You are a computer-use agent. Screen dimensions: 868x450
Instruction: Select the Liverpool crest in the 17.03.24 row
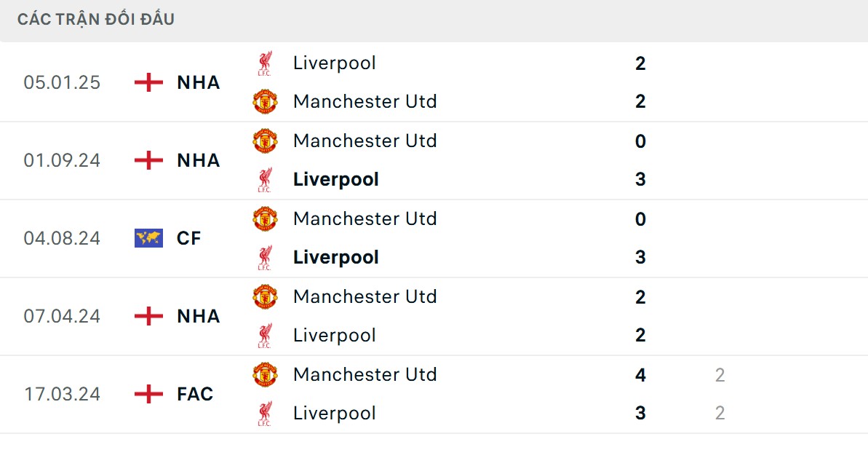click(x=265, y=413)
